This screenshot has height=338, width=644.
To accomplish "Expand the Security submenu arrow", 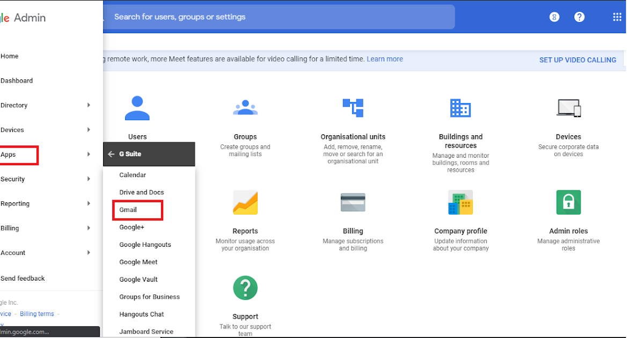I will pos(89,179).
